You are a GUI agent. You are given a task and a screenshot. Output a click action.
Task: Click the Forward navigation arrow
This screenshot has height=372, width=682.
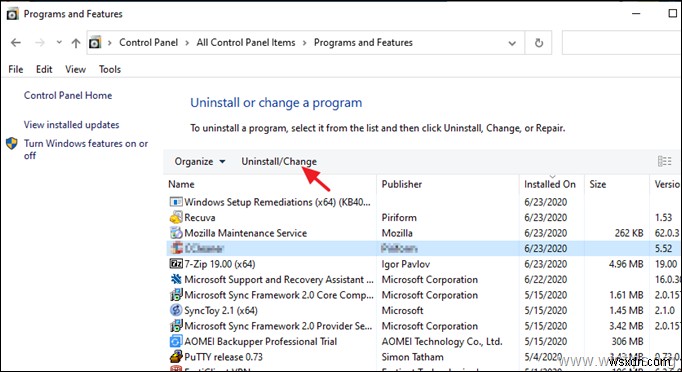(x=40, y=43)
